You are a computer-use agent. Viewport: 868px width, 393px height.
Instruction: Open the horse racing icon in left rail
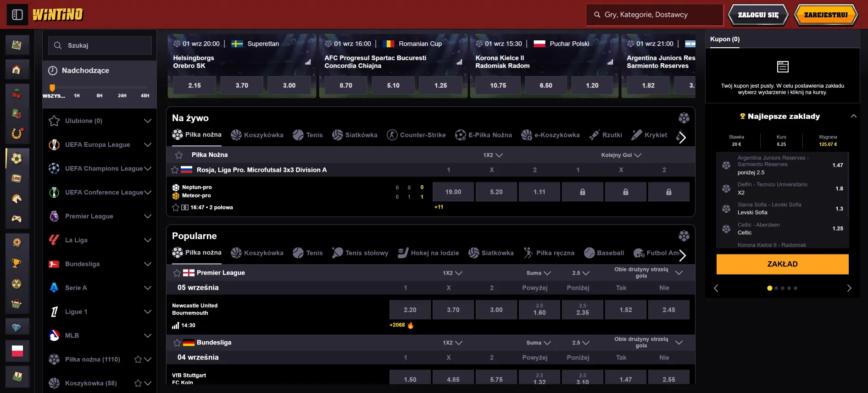point(17,199)
